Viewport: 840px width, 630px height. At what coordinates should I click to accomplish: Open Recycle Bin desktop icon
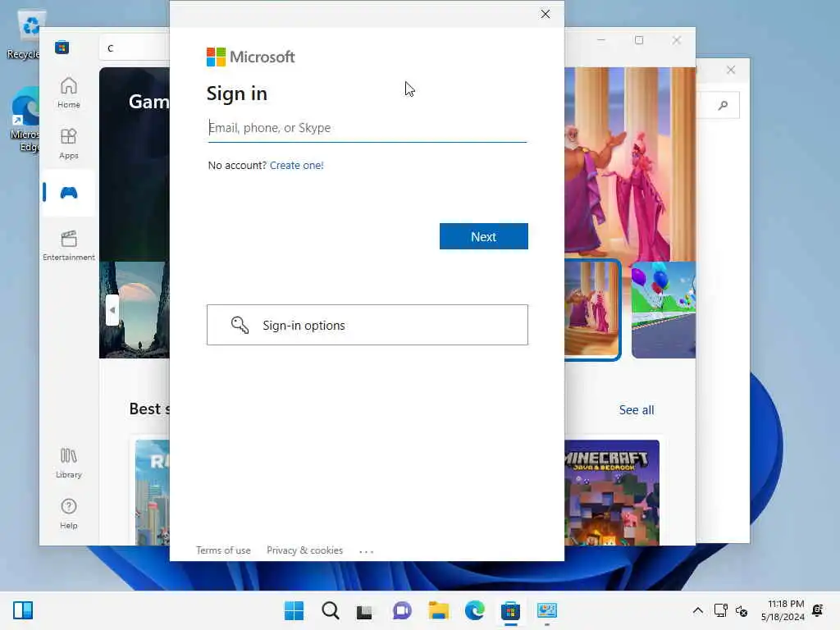(x=24, y=34)
